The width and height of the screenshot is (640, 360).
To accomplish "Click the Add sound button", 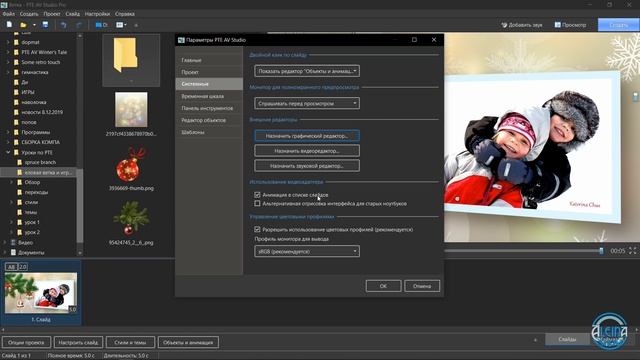I will pos(522,25).
